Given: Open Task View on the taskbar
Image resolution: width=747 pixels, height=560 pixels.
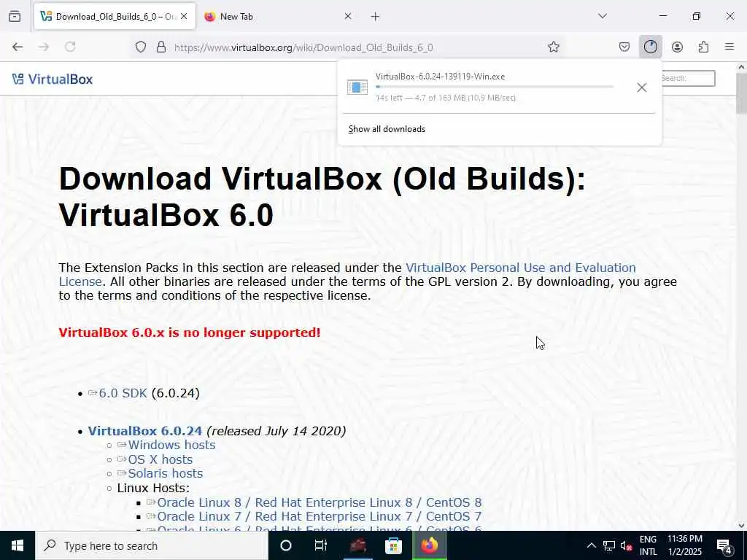Looking at the screenshot, I should coord(321,545).
